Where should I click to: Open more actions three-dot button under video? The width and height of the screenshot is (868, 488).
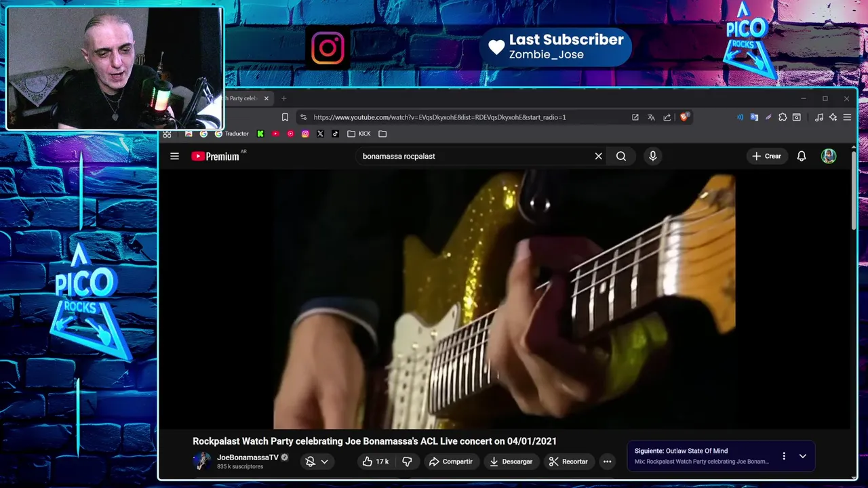coord(607,462)
